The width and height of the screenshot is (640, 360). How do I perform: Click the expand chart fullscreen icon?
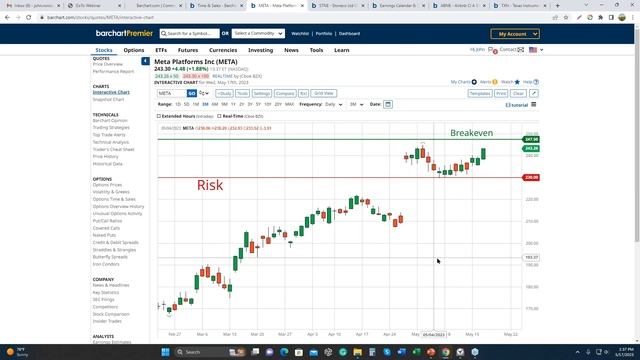(x=533, y=93)
